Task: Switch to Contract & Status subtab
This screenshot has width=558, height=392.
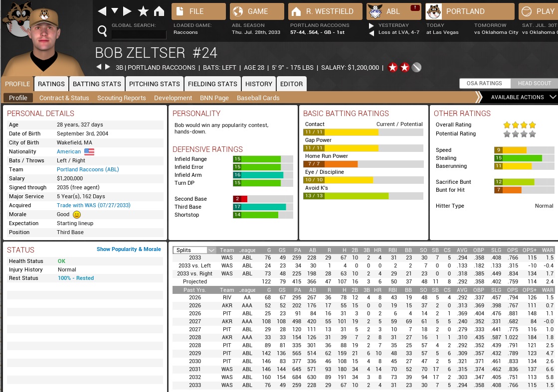Action: [64, 98]
